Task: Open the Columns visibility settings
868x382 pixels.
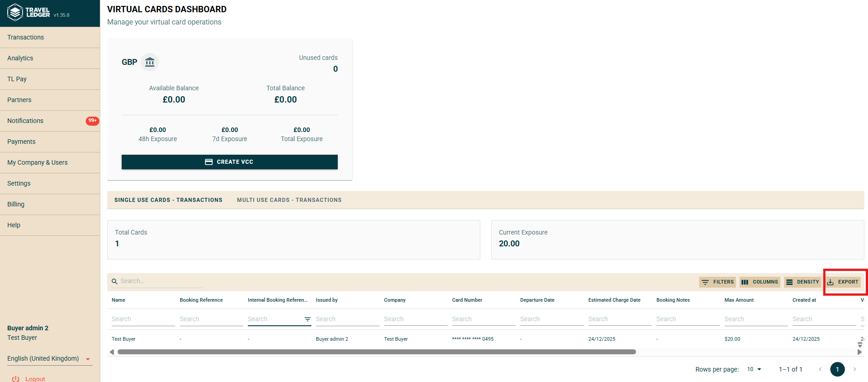Action: point(759,282)
